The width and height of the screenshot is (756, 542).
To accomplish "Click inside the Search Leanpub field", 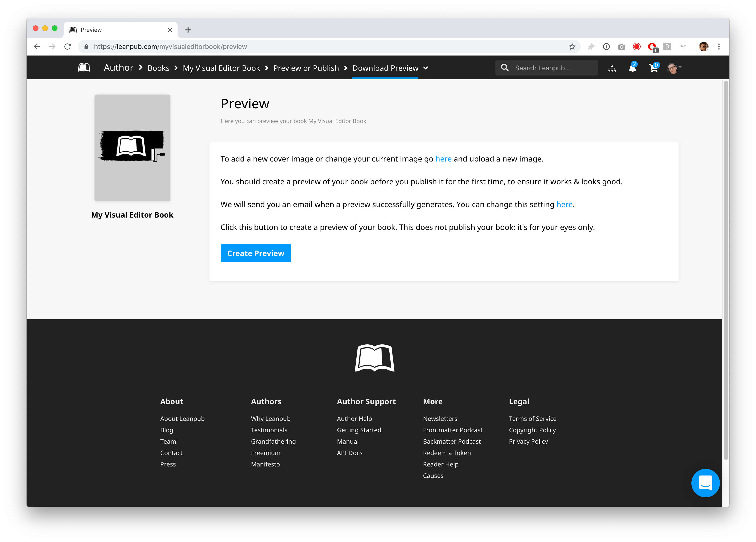I will (550, 68).
